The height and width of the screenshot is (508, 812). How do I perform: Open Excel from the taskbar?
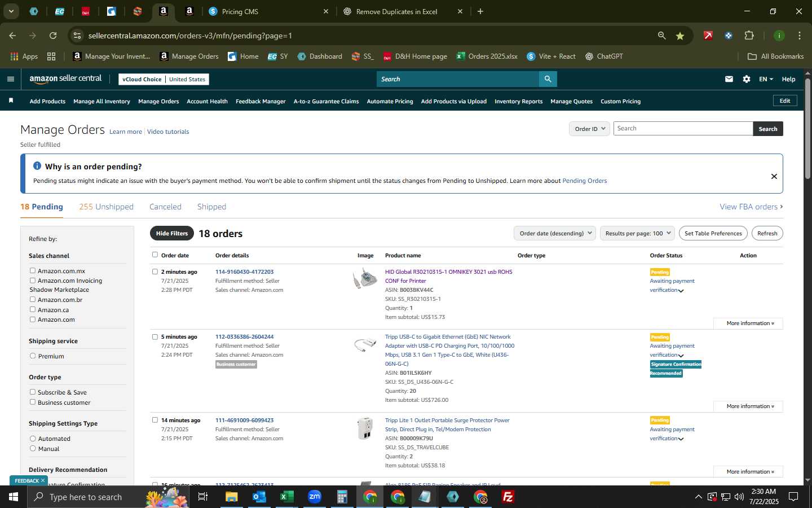click(287, 497)
